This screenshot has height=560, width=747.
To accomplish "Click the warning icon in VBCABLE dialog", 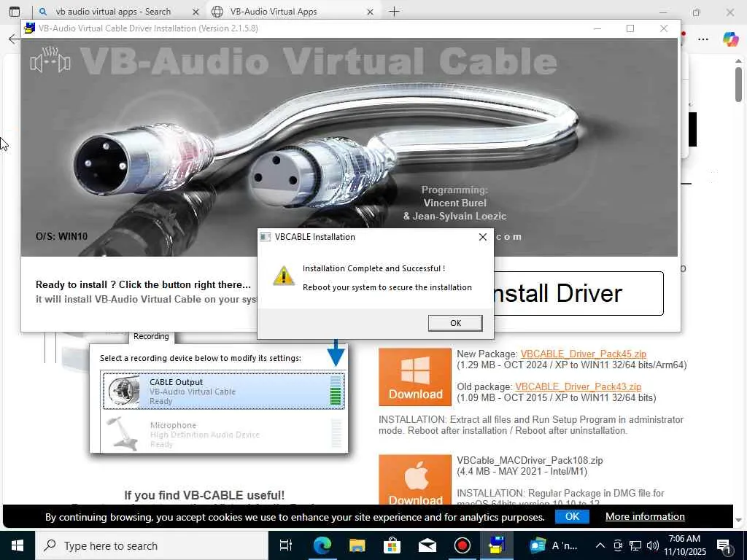I will coord(284,276).
